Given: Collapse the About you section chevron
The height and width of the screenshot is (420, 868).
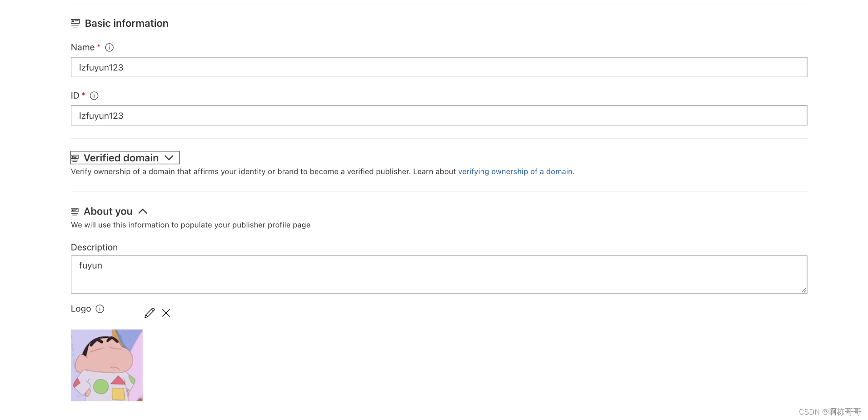Looking at the screenshot, I should click(x=143, y=211).
